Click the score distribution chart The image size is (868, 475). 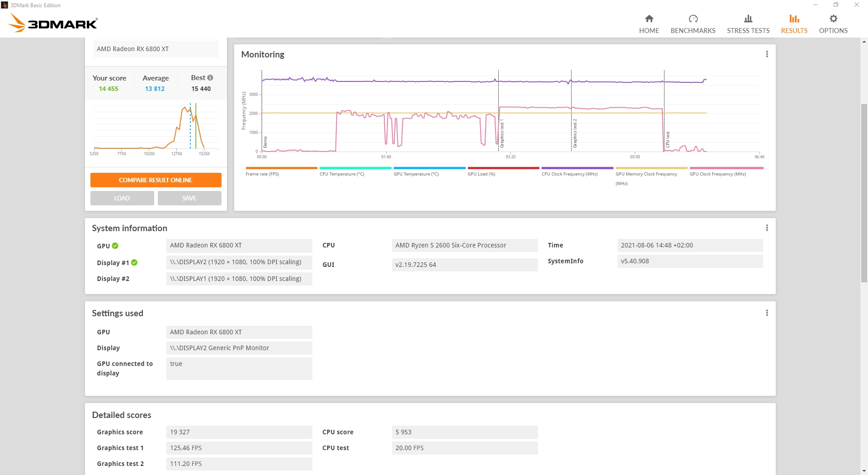tap(156, 129)
